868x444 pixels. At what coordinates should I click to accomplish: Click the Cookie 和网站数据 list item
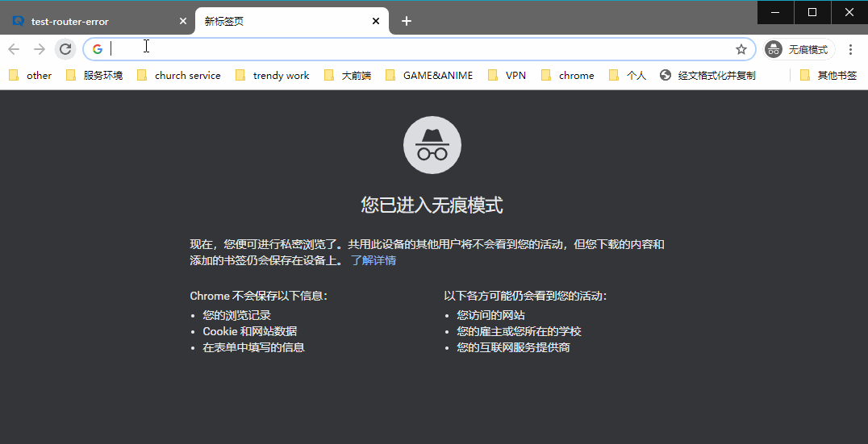point(249,331)
